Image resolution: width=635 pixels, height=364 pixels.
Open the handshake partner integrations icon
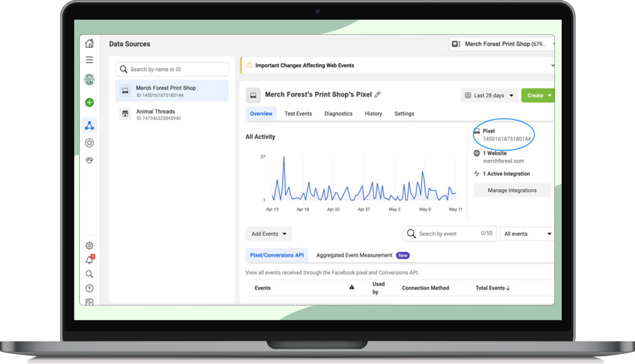pyautogui.click(x=90, y=160)
